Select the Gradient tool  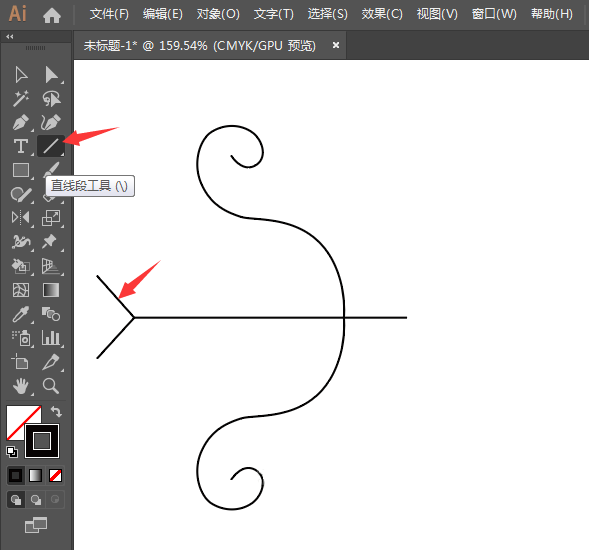(x=51, y=290)
